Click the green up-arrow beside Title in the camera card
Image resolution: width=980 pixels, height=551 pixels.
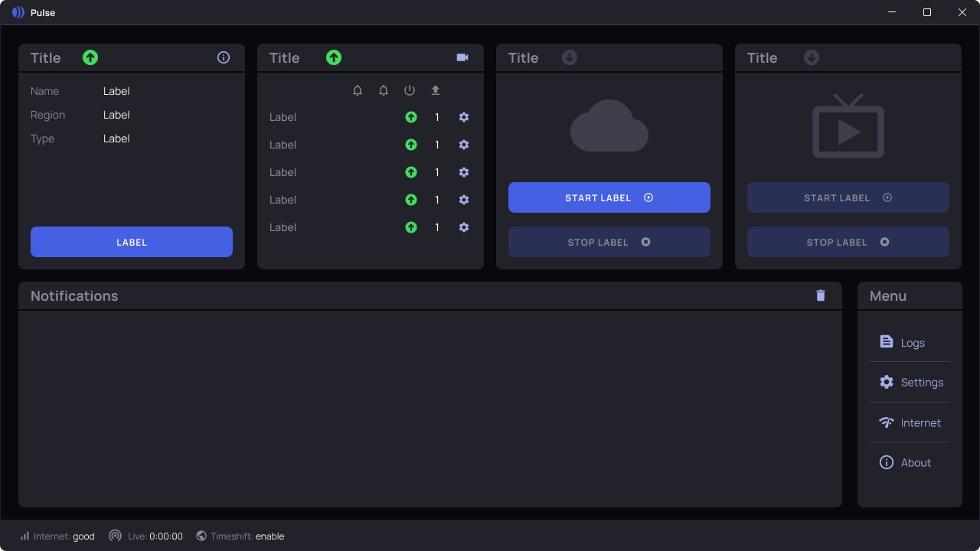(x=334, y=57)
